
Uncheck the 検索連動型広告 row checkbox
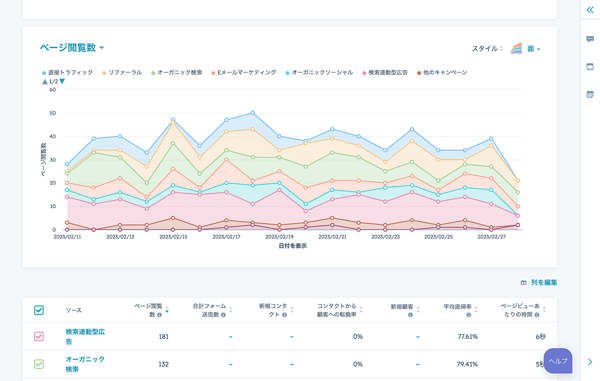pos(39,336)
